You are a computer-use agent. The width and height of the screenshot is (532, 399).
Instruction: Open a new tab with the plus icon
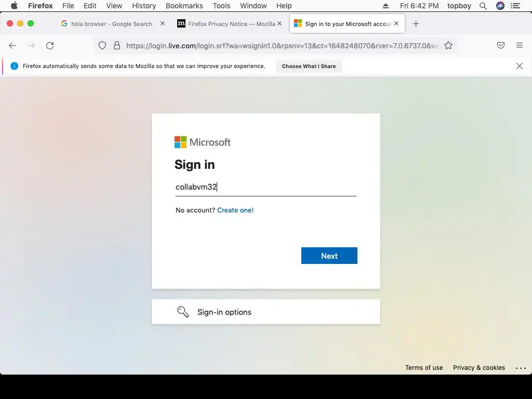(416, 24)
